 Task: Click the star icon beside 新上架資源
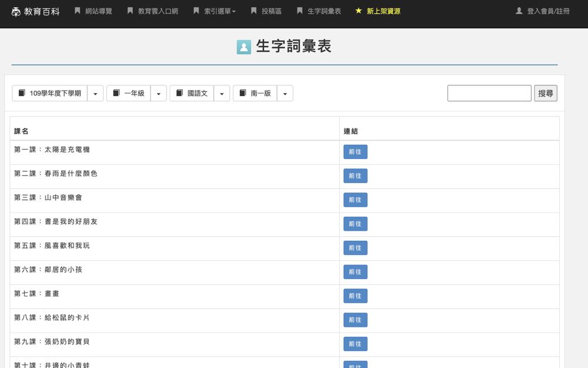pyautogui.click(x=359, y=11)
